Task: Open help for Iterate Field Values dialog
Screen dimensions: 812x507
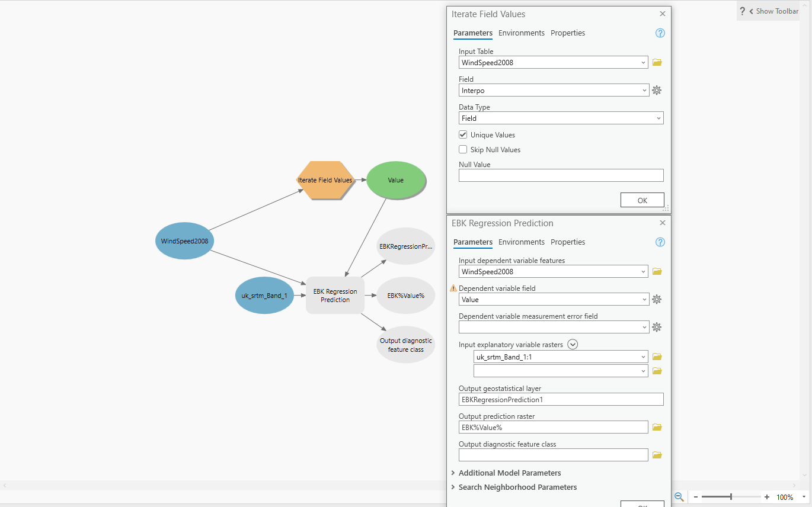Action: tap(660, 33)
